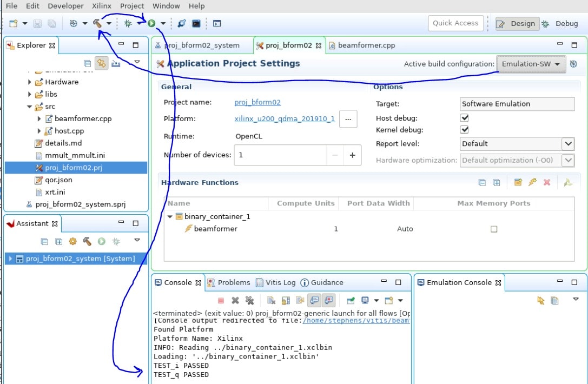Click the Debug icon in Assistant panel
This screenshot has height=384, width=588.
pos(116,241)
